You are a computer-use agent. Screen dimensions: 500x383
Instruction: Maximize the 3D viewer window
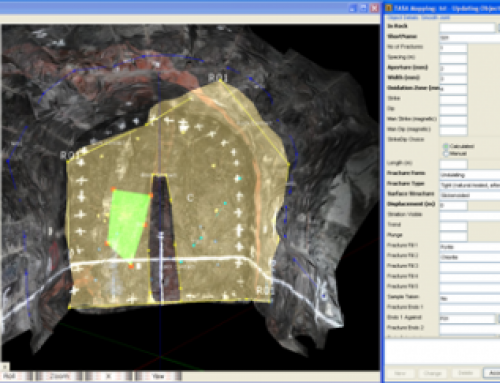click(364, 8)
